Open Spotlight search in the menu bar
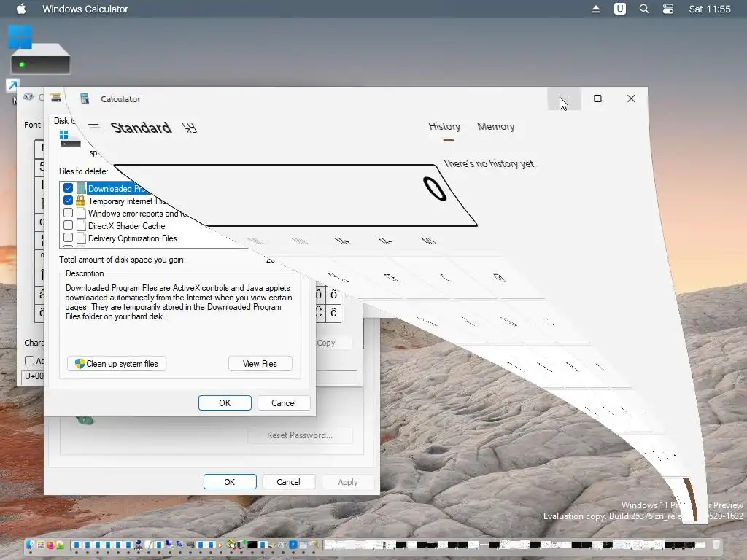Viewport: 747px width, 560px height. click(643, 9)
